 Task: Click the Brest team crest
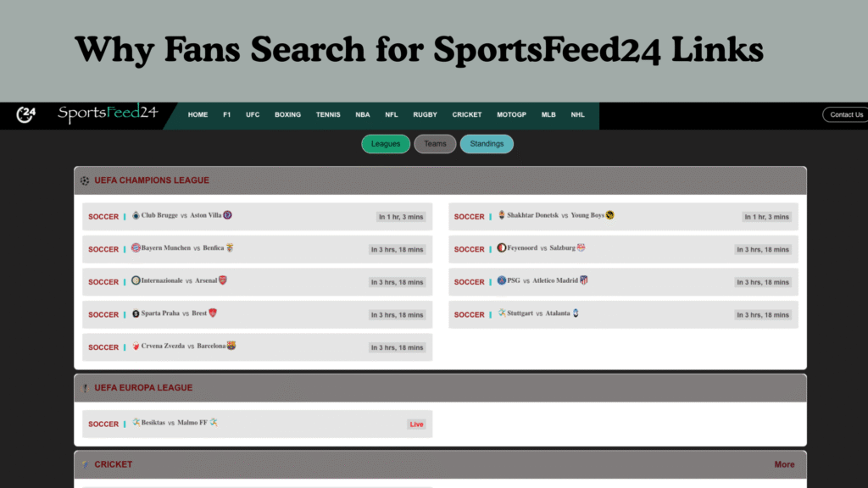[x=213, y=313]
